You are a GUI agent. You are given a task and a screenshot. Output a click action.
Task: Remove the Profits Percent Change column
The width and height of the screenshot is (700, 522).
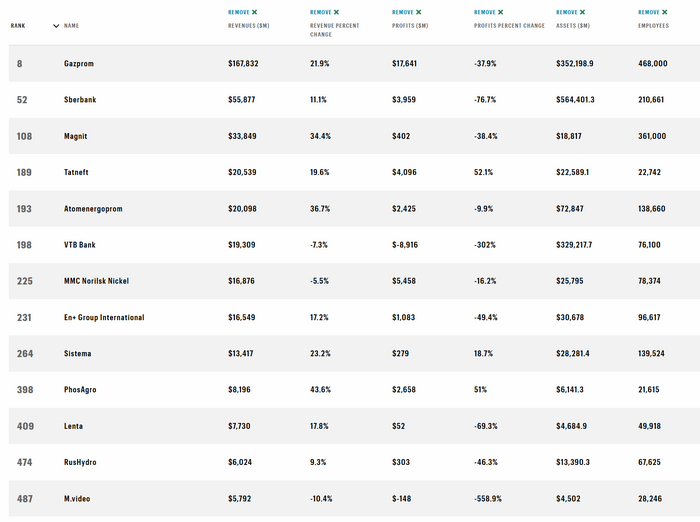[489, 12]
